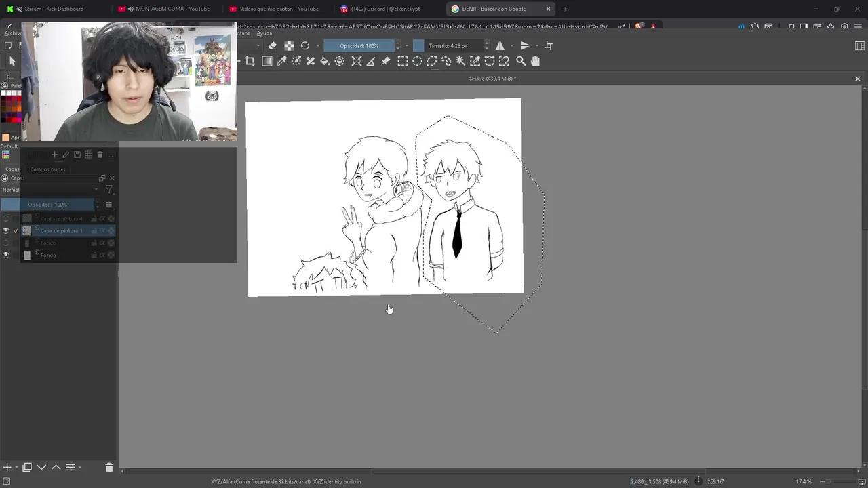Switch to the Composiciones tab
This screenshot has width=868, height=488.
47,169
